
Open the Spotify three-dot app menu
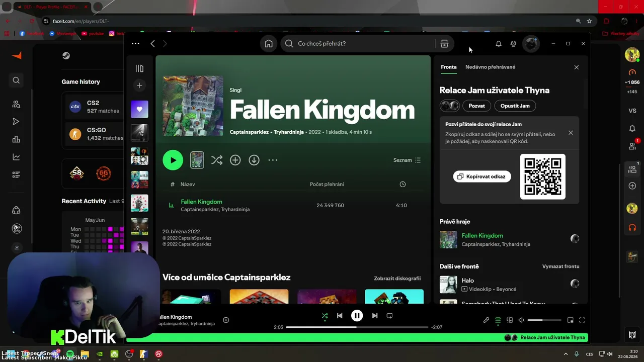135,44
